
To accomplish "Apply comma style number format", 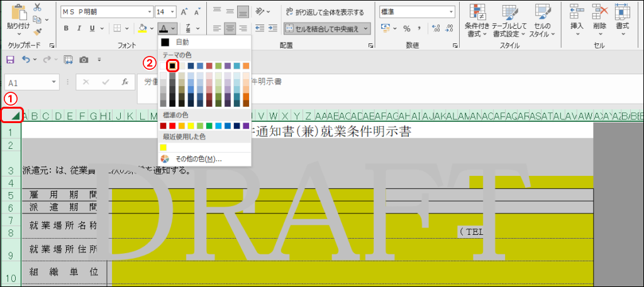I will pyautogui.click(x=419, y=28).
